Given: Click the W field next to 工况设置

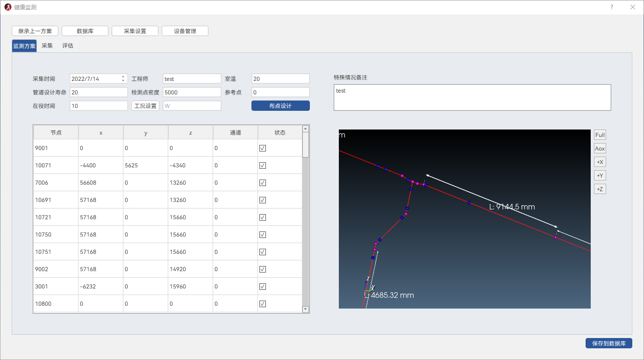Looking at the screenshot, I should (x=192, y=106).
